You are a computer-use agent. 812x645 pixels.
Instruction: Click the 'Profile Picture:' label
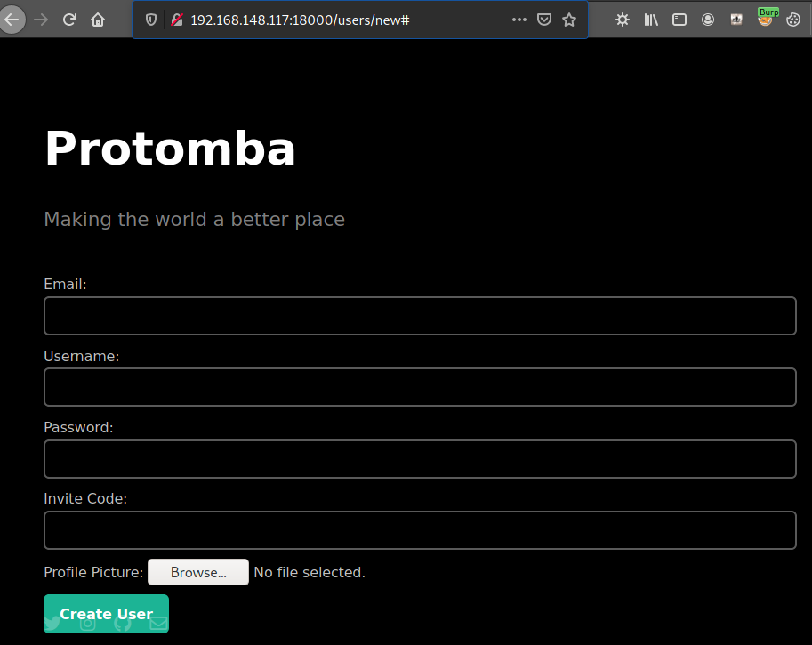click(x=93, y=572)
